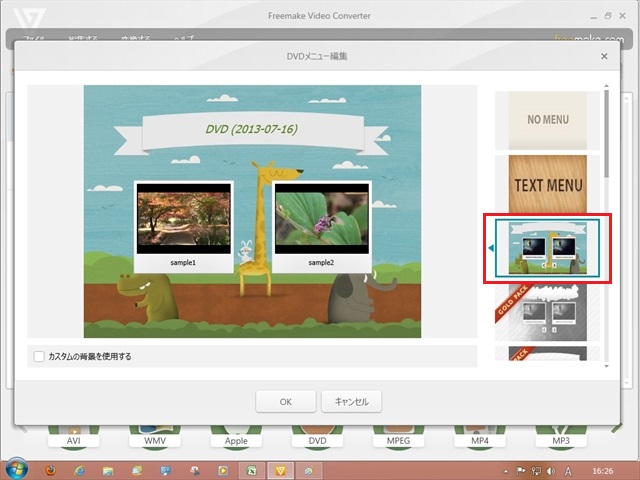Select the NO MENU template
This screenshot has width=640, height=480.
click(x=547, y=119)
